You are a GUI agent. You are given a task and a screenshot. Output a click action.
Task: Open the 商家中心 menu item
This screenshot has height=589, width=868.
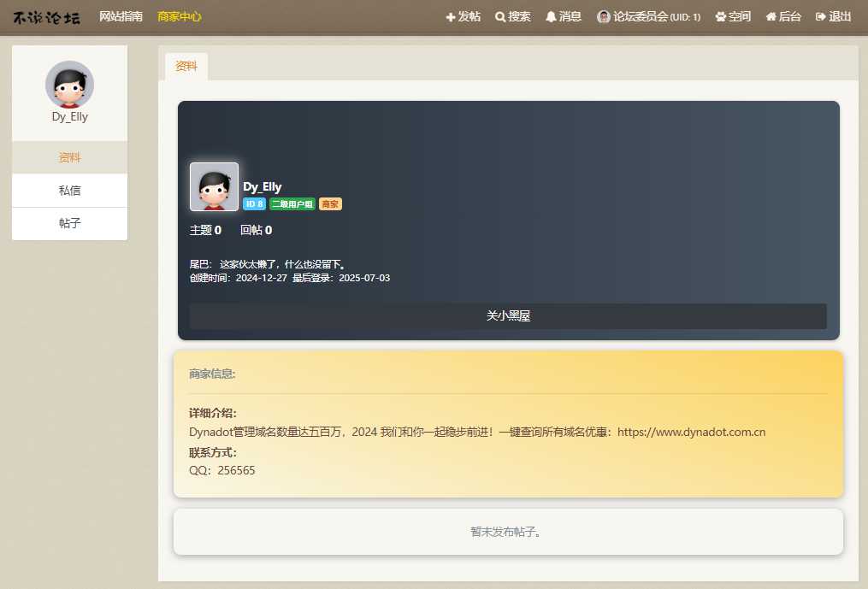pyautogui.click(x=179, y=15)
